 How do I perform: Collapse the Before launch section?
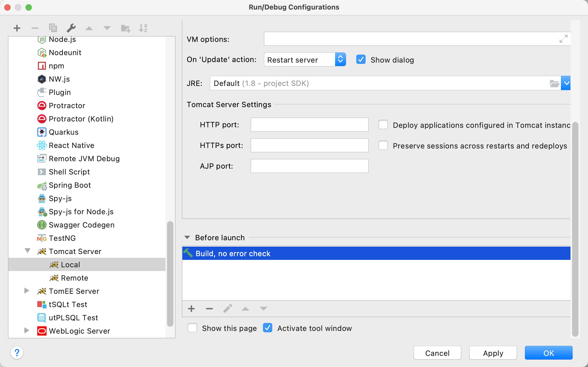[187, 238]
